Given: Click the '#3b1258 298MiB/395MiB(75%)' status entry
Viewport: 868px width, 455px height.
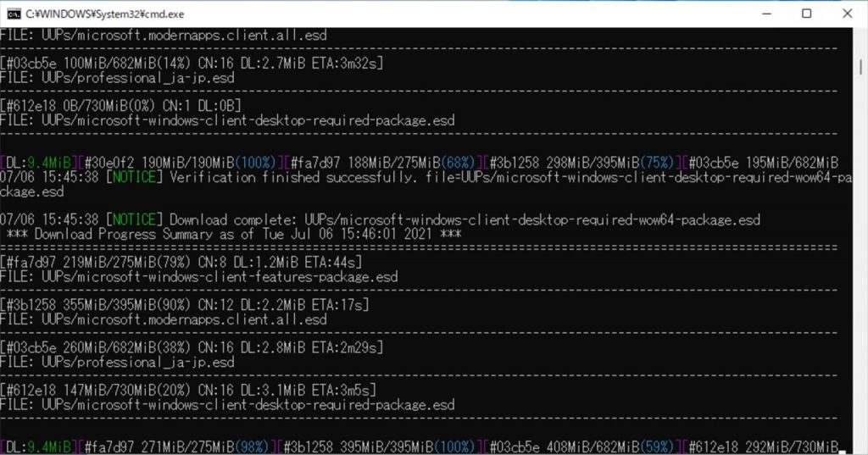Looking at the screenshot, I should point(581,163).
